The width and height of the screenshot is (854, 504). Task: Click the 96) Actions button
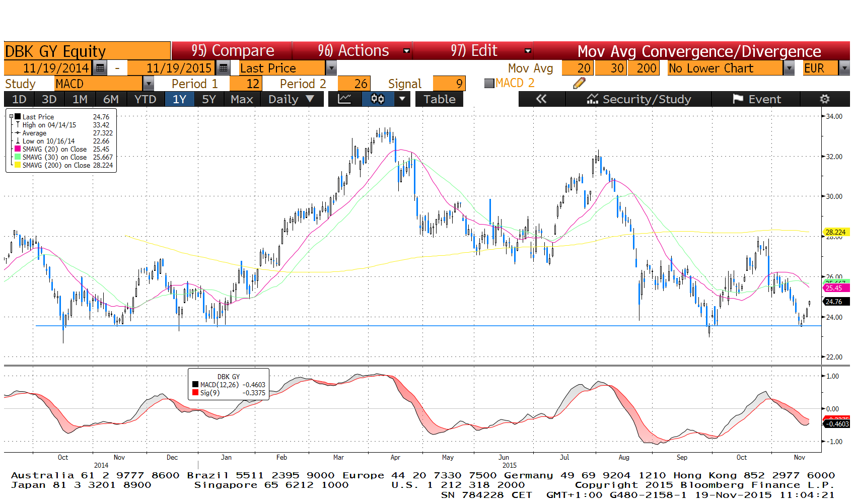pyautogui.click(x=353, y=51)
